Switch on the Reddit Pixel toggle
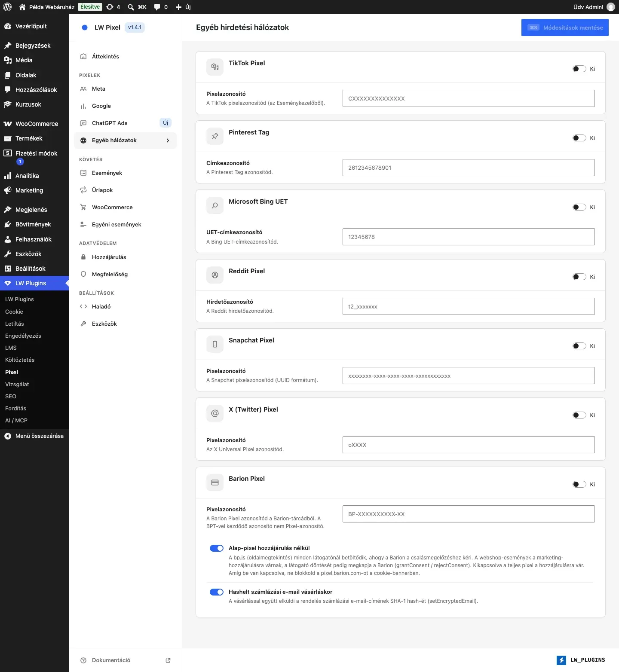Viewport: 619px width, 672px height. click(x=579, y=277)
